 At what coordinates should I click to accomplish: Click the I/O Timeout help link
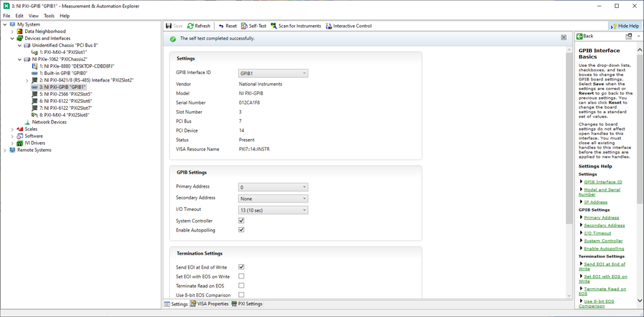click(597, 233)
